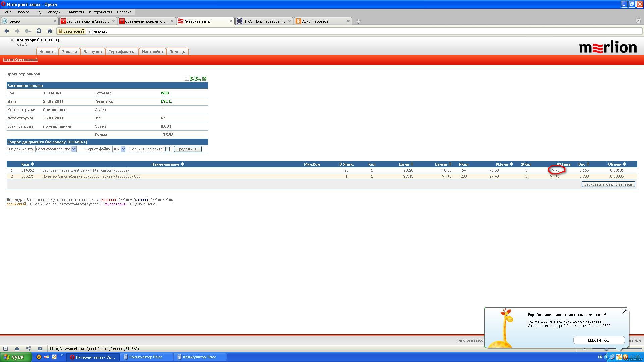Adjust the page zoom slider

pyautogui.click(x=606, y=349)
